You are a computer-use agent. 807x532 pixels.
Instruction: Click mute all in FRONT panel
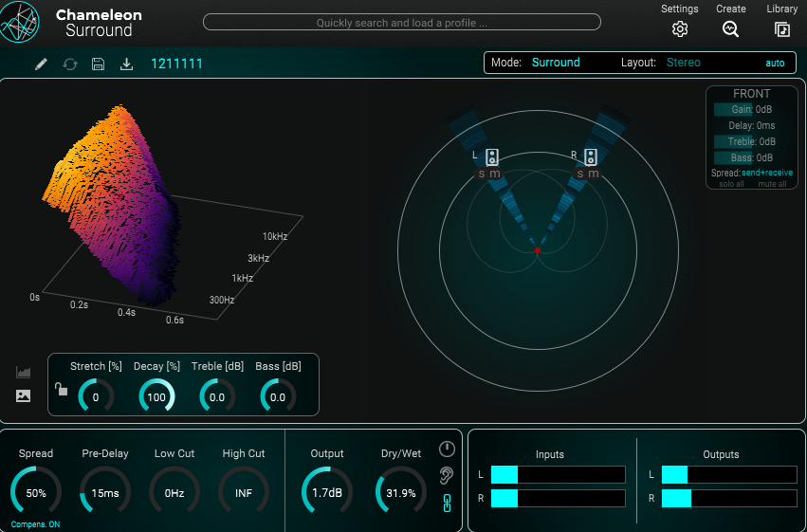[772, 184]
